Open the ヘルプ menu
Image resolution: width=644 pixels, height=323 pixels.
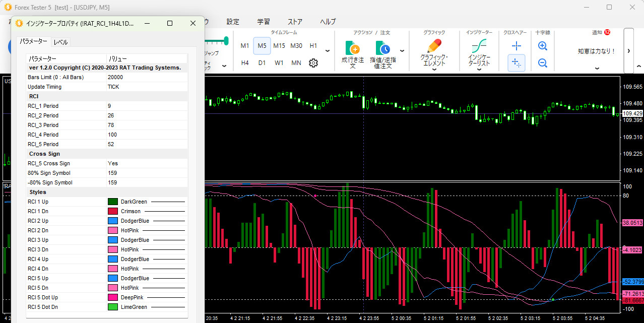click(328, 22)
